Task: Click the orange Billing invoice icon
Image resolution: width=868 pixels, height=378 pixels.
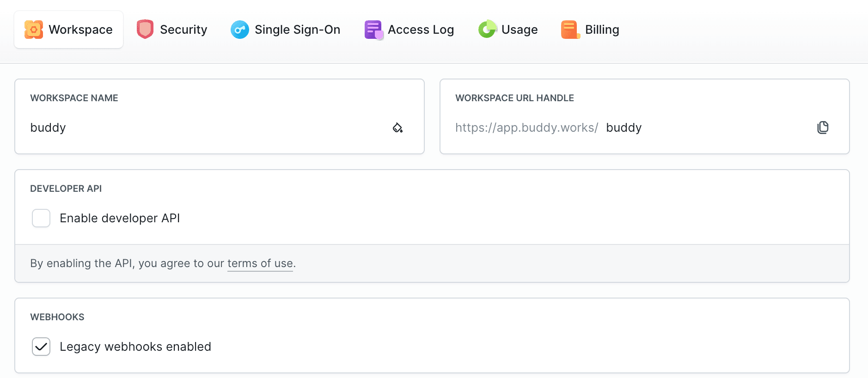Action: pyautogui.click(x=570, y=30)
